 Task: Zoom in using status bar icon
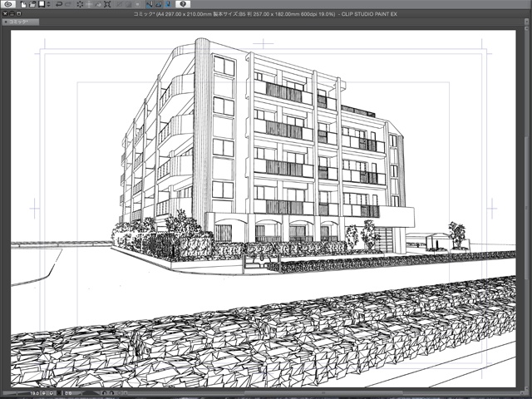tap(52, 393)
